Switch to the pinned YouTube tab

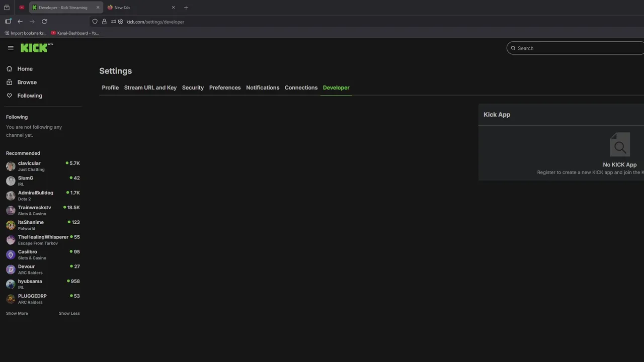click(22, 8)
